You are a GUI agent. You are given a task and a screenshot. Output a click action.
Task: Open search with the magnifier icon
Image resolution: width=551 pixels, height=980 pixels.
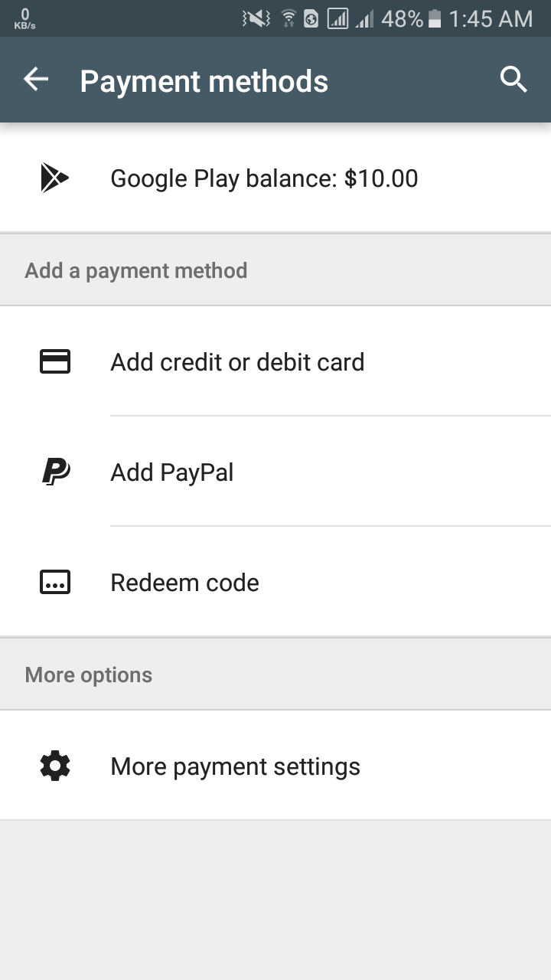[x=514, y=80]
